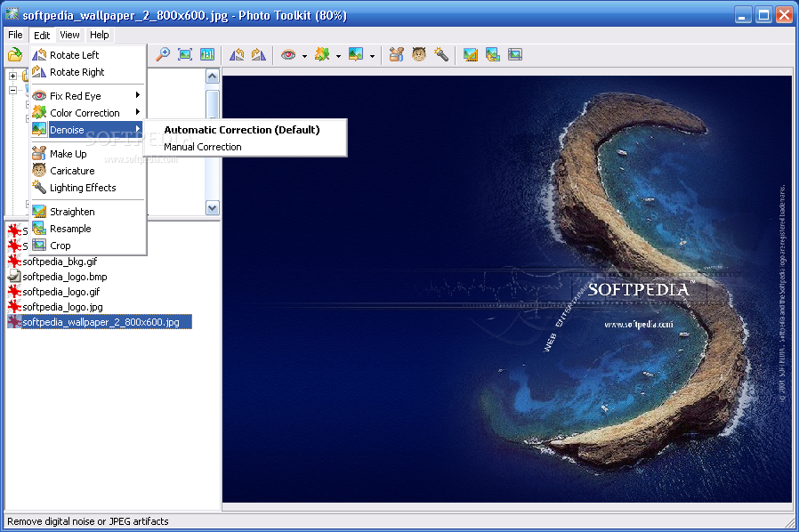The height and width of the screenshot is (532, 799).
Task: Click folder tree scrollbar up arrow
Action: click(x=213, y=77)
